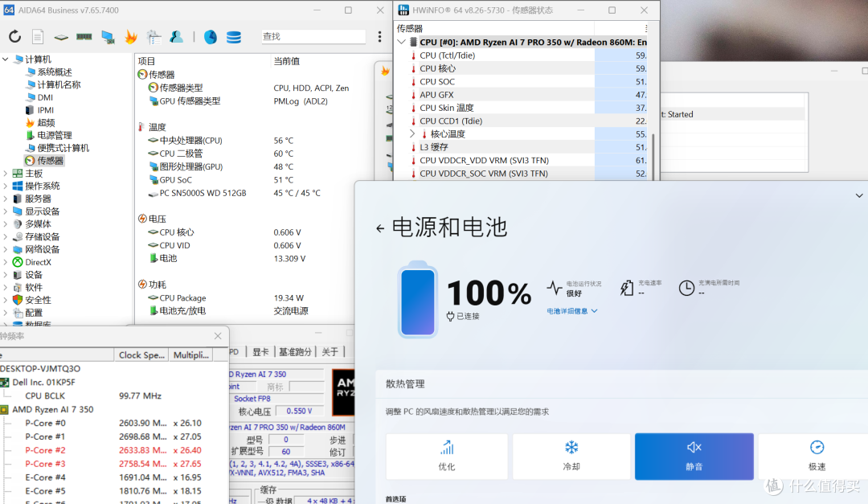Screen dimensions: 868x504
Task: Click the Multipli... column header
Action: pyautogui.click(x=191, y=355)
